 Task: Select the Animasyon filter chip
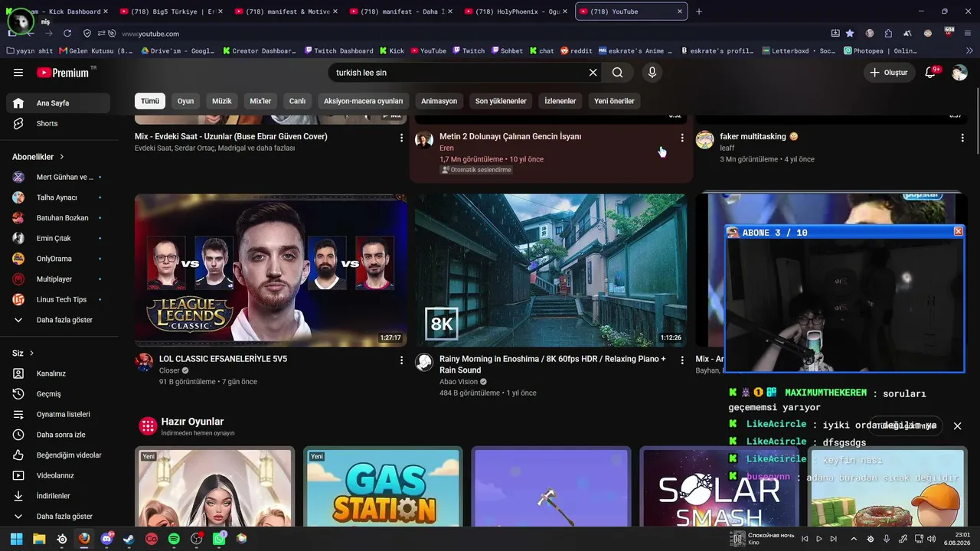point(439,101)
